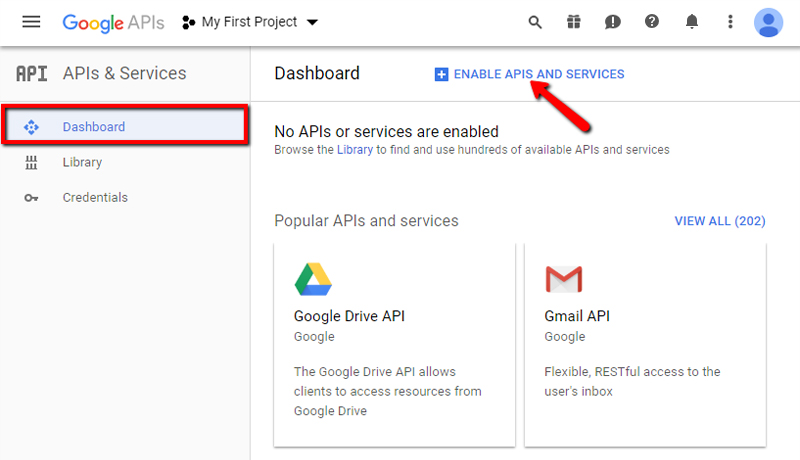The image size is (800, 460).
Task: Open Credentials in the sidebar
Action: (126, 197)
